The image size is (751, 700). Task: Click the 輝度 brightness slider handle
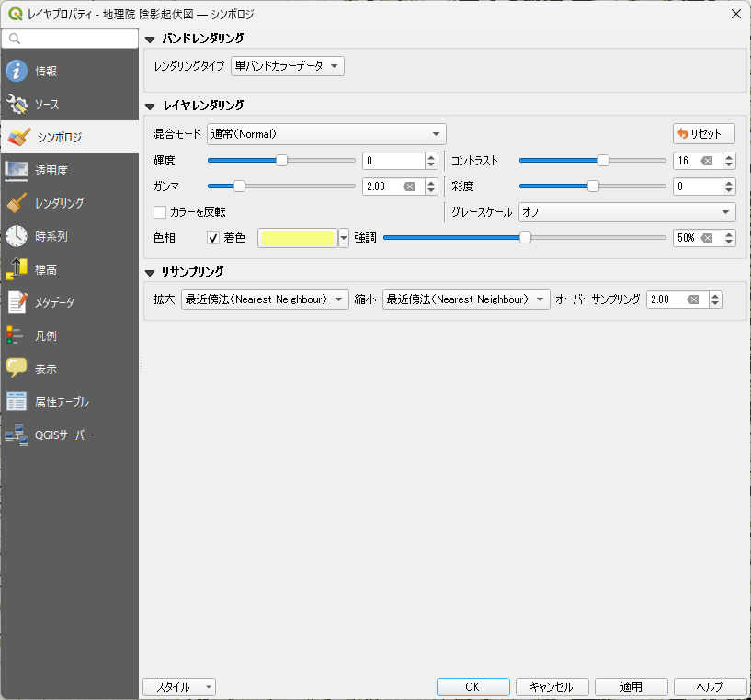(x=281, y=161)
